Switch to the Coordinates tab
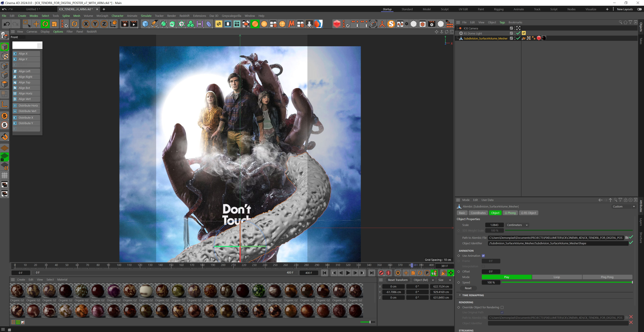 pos(478,213)
